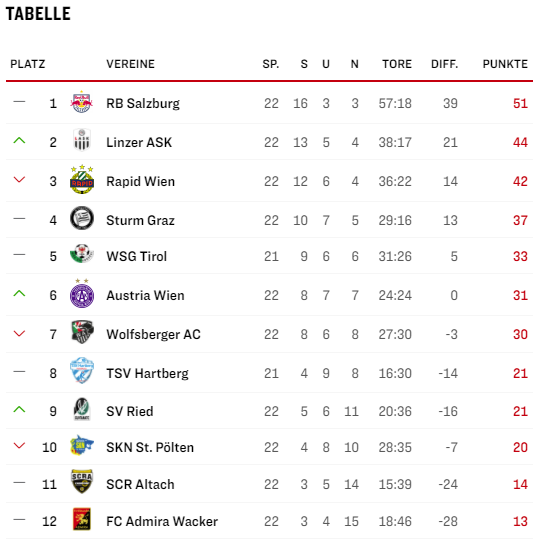Click the VEREINE column header
This screenshot has height=539, width=538.
[131, 64]
